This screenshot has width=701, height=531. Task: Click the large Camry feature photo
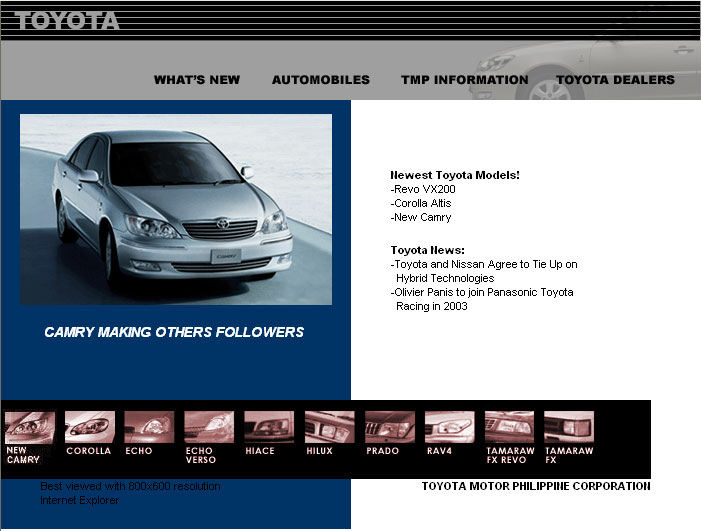pyautogui.click(x=176, y=209)
